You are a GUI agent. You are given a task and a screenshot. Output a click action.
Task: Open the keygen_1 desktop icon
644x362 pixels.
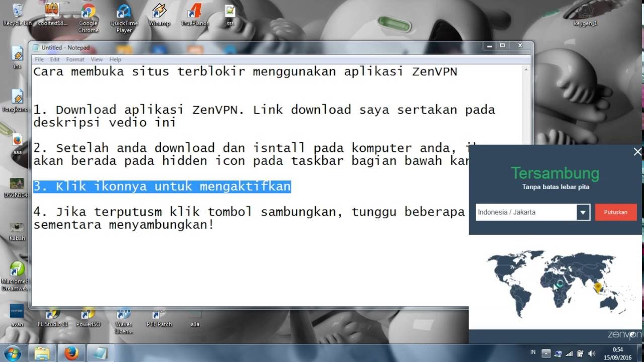click(x=585, y=14)
